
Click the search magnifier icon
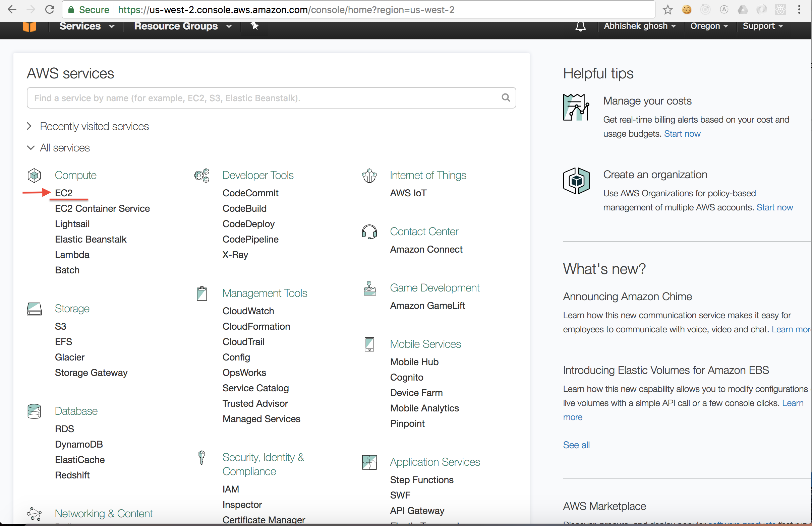[506, 98]
